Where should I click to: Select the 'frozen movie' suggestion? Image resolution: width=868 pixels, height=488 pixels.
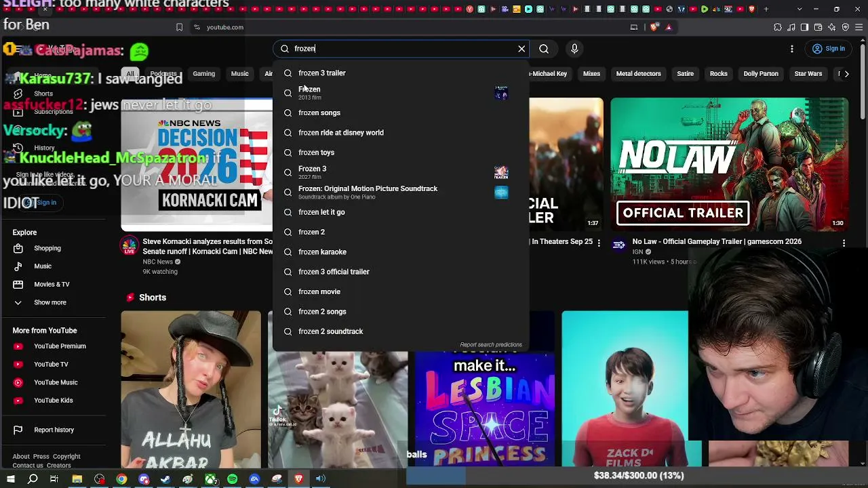point(400,291)
